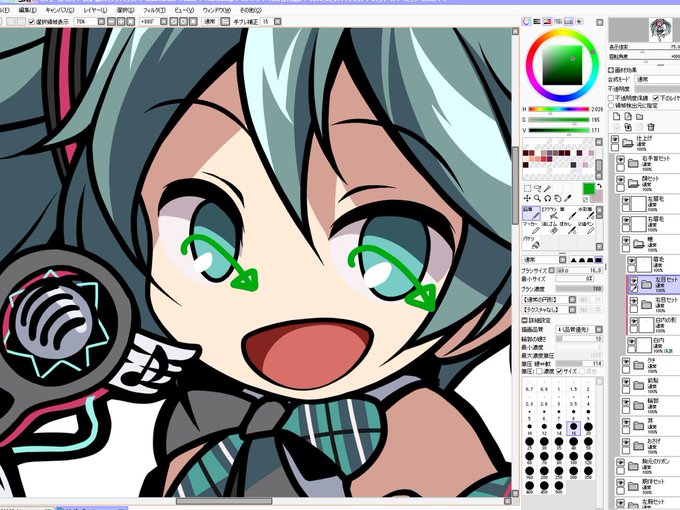Create a new normal layer
The width and height of the screenshot is (680, 510).
pos(616,117)
